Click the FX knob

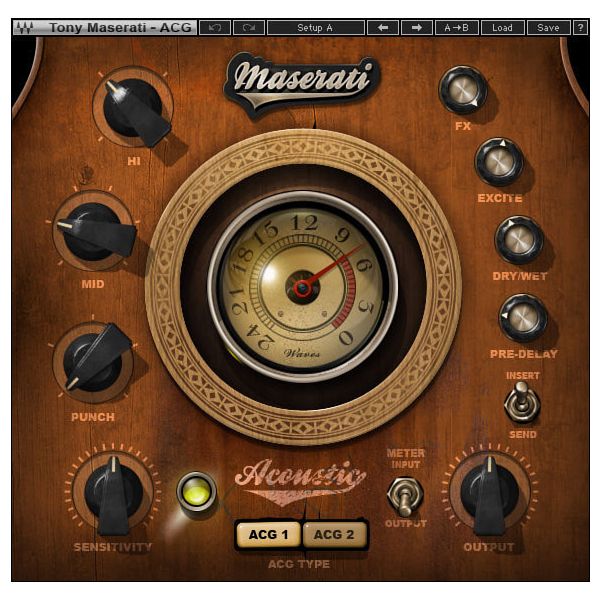coord(462,90)
